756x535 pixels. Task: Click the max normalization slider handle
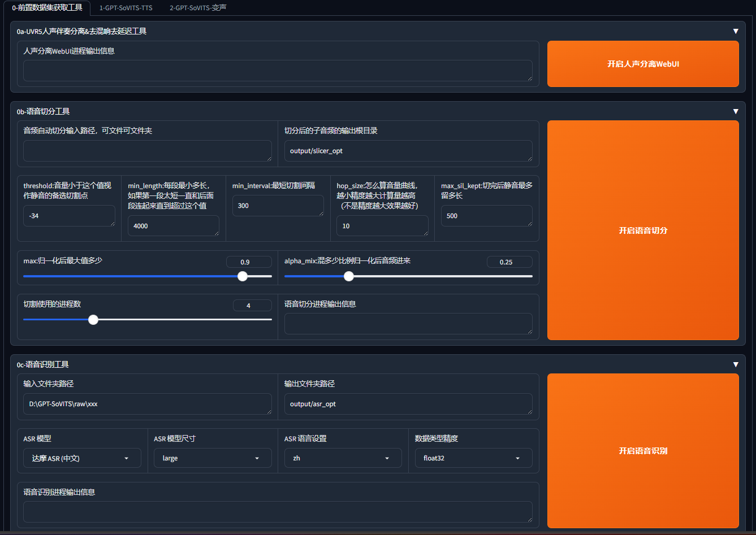tap(243, 276)
